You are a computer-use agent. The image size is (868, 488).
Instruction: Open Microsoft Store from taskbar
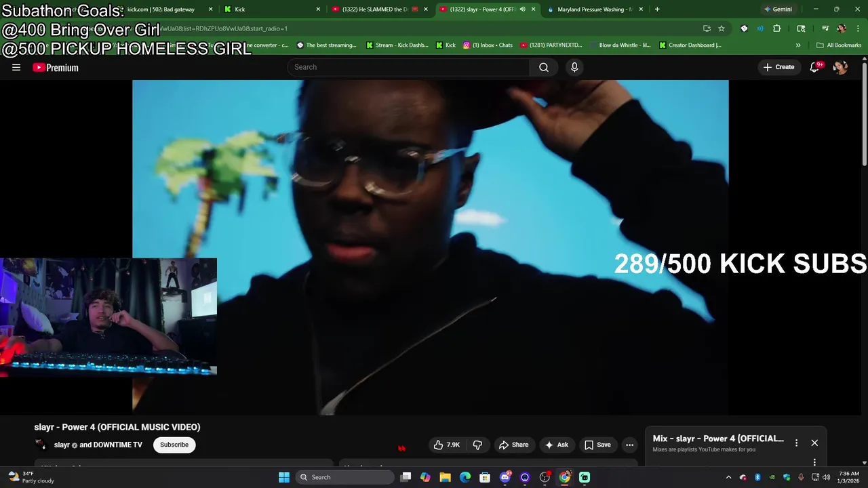[x=485, y=477]
